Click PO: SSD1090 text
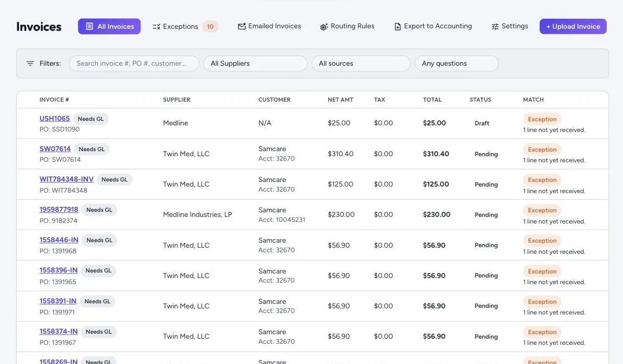Viewport: 623px width, 364px height. pos(60,129)
